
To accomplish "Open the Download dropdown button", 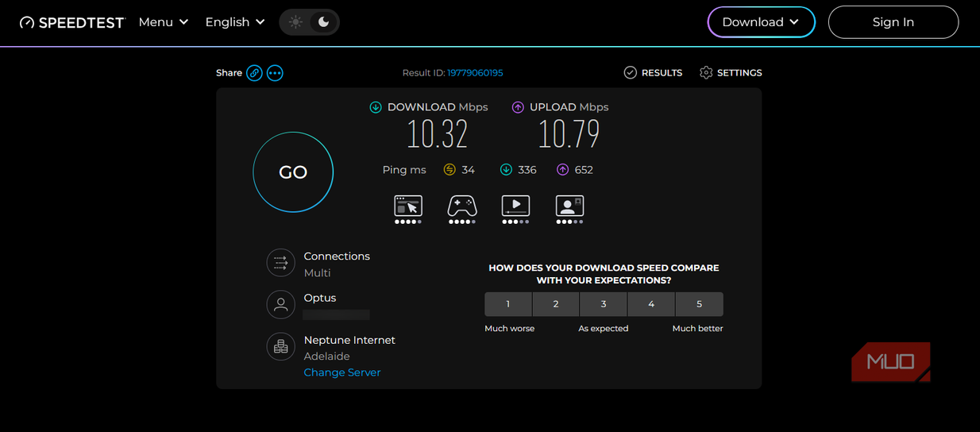I will tap(762, 22).
